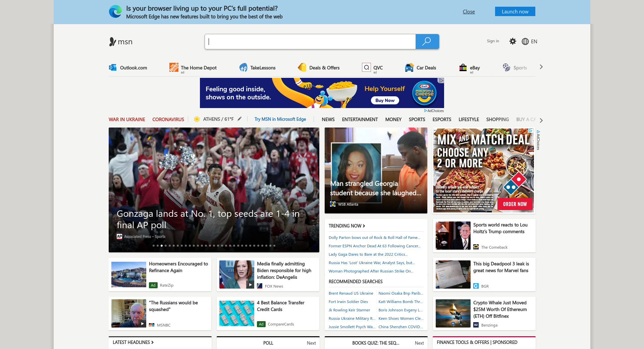Play the FOX News Biden inflation video
The height and width of the screenshot is (349, 644).
250,285
